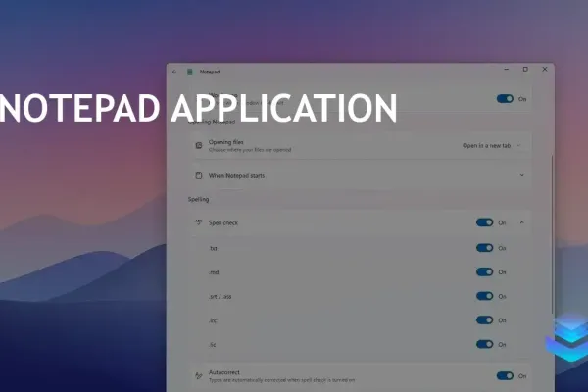
Task: Go back using the Notepad back arrow
Action: 174,72
